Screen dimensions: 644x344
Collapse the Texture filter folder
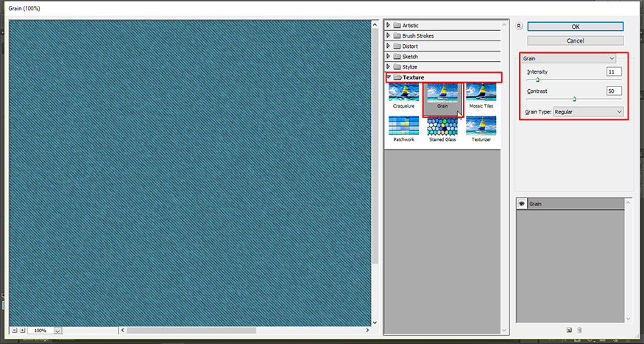coord(389,77)
